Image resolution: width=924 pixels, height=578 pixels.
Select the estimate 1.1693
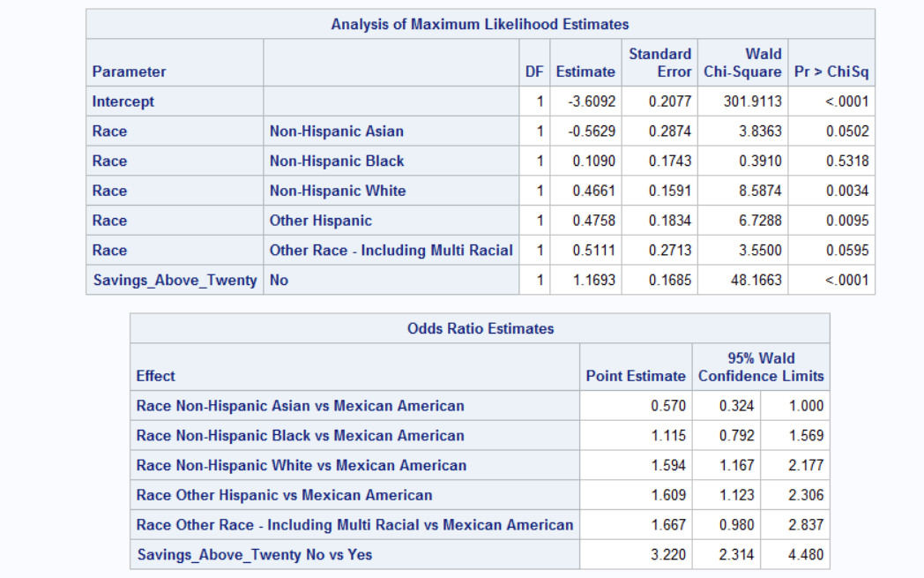(x=594, y=280)
